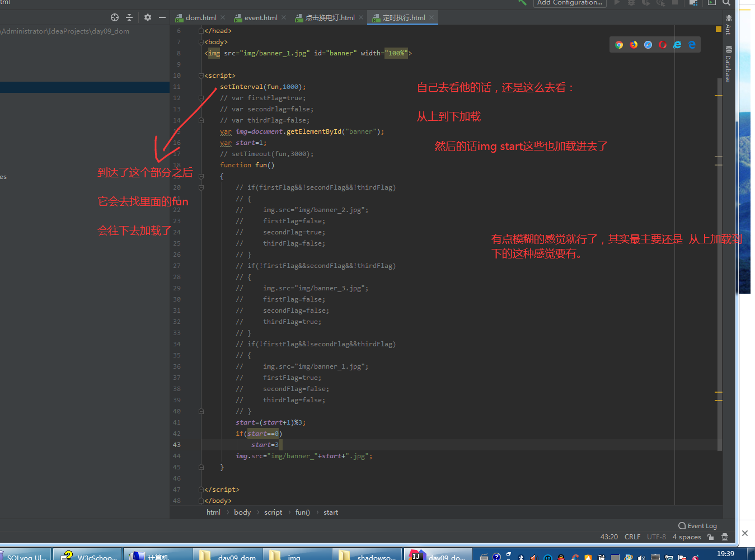Image resolution: width=755 pixels, height=560 pixels.
Task: Close the 点击换电灯.html tab
Action: pyautogui.click(x=361, y=17)
